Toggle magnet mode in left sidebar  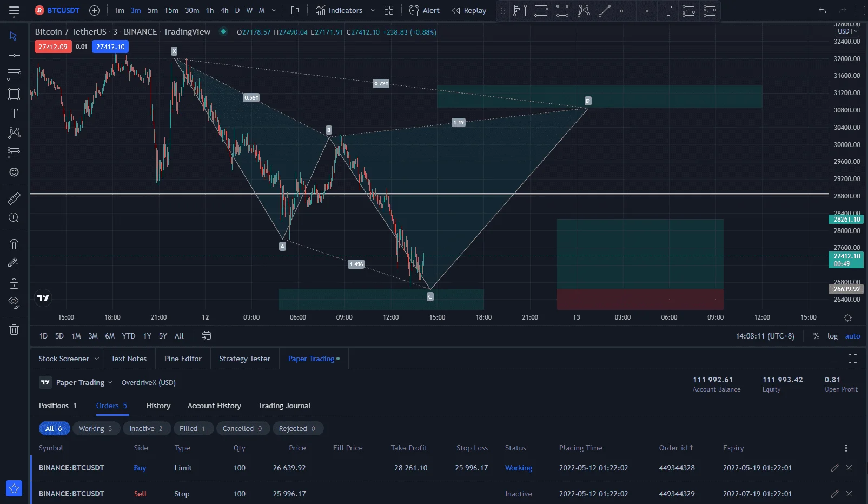[14, 244]
